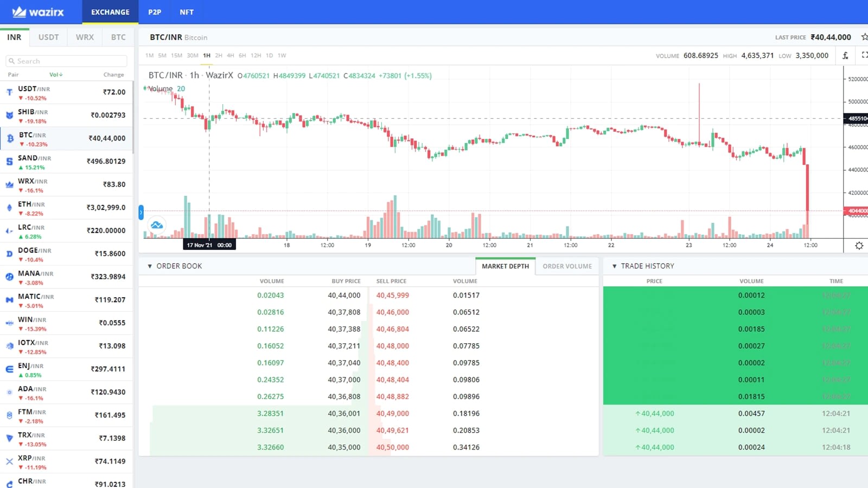The width and height of the screenshot is (868, 488).
Task: Click the FTM coin icon
Action: point(9,415)
